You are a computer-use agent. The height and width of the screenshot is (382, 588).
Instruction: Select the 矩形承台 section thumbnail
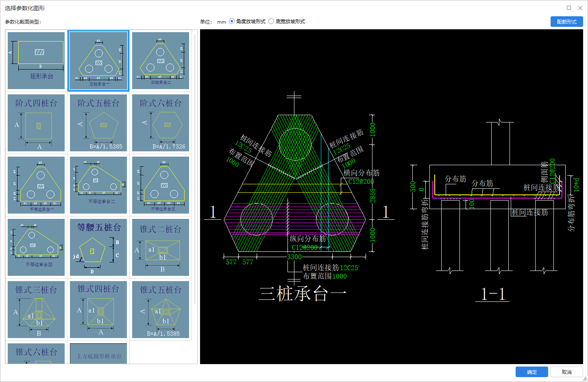(x=36, y=61)
